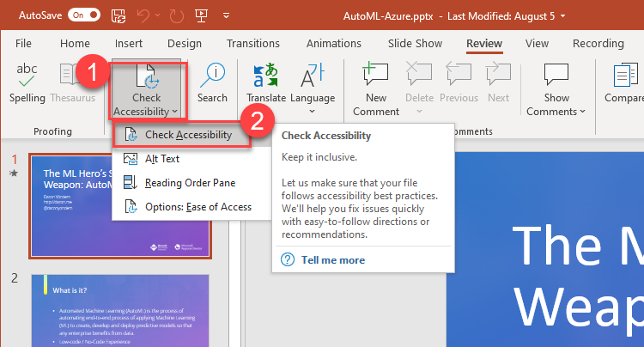Go to Previous comment
The height and width of the screenshot is (347, 644).
459,82
